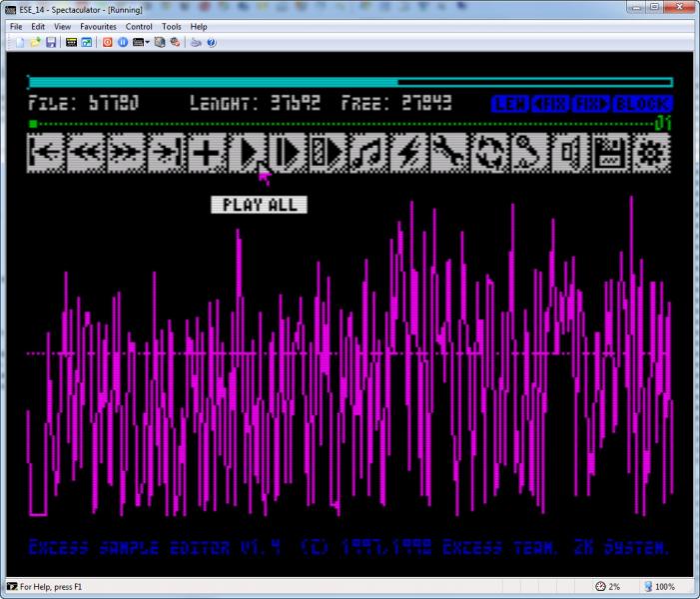The width and height of the screenshot is (700, 599).
Task: Jump to sample start arrow icon
Action: tap(46, 153)
